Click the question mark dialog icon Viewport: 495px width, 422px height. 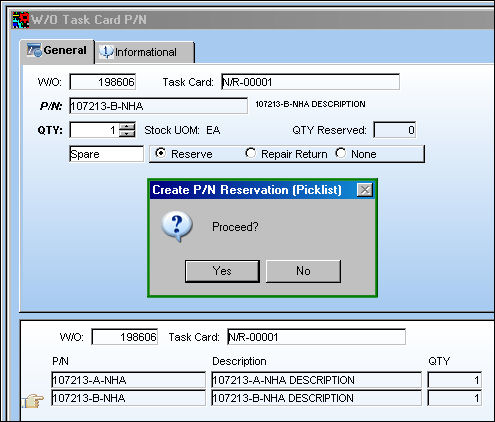click(177, 226)
